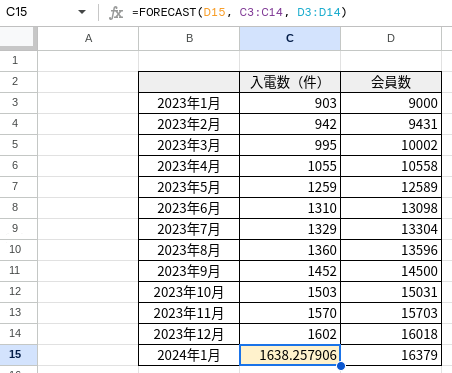Viewport: 452px width, 373px height.
Task: Click the cell with value 903
Action: 290,103
